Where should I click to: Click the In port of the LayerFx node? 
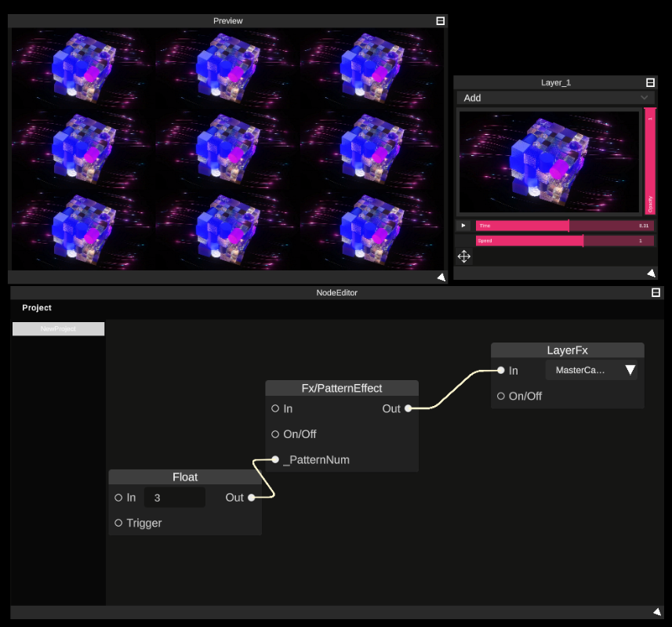click(x=500, y=370)
